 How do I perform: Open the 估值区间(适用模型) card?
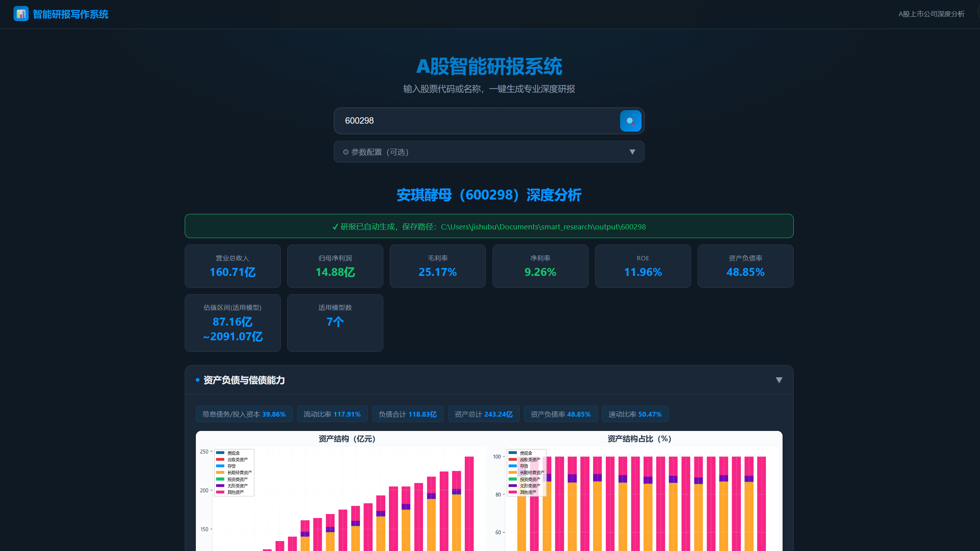pyautogui.click(x=232, y=323)
